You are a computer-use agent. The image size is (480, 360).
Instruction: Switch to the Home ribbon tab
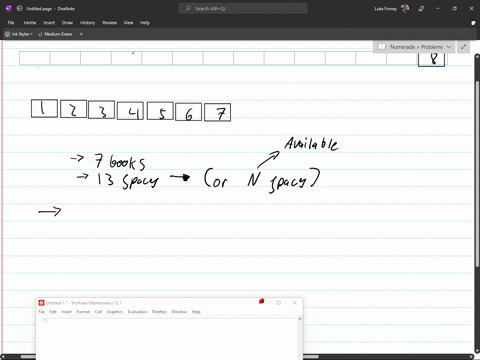(x=30, y=23)
